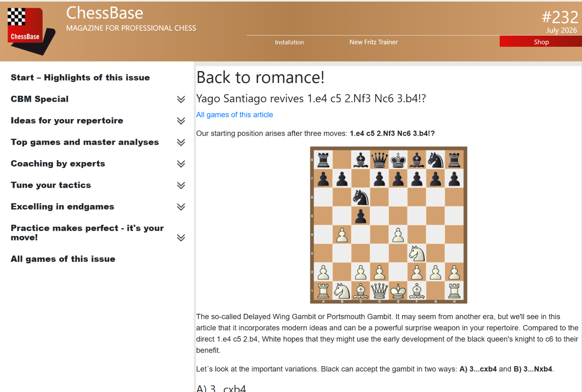Screen dimensions: 582x392
Task: Click the white rook on h1
Action: coord(454,291)
